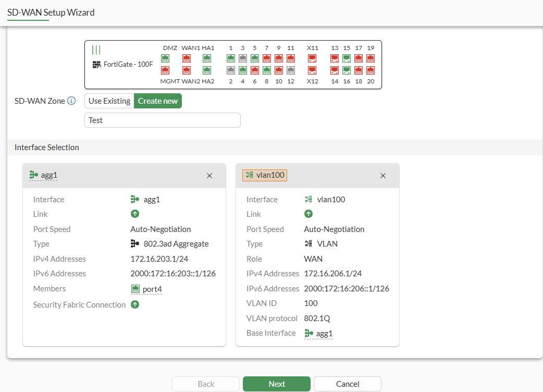Remove the vlan100 interface card

pyautogui.click(x=383, y=176)
